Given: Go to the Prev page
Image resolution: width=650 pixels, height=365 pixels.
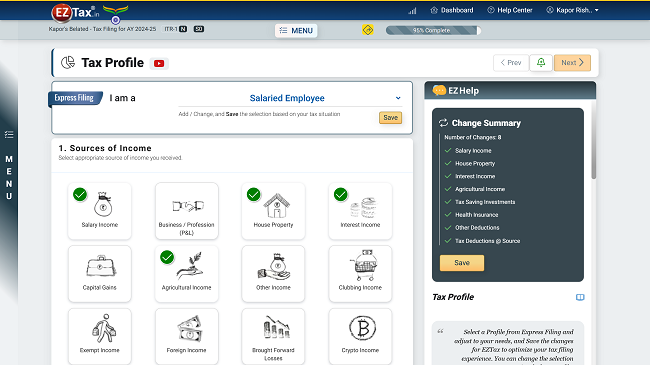Looking at the screenshot, I should tap(511, 63).
